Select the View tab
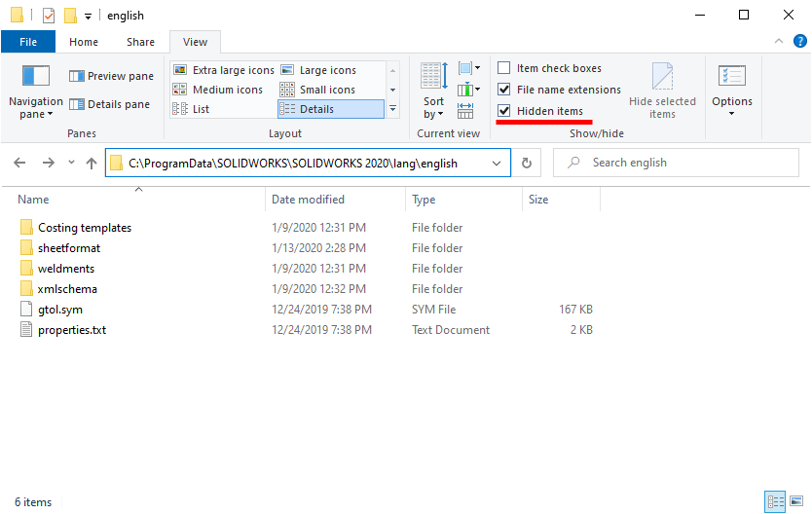812x514 pixels. pos(196,42)
